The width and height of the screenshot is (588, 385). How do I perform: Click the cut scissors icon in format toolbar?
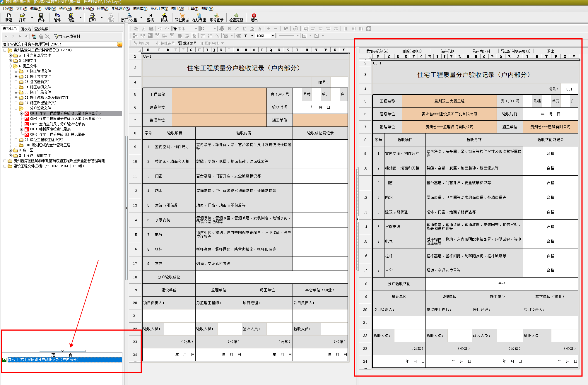(143, 29)
